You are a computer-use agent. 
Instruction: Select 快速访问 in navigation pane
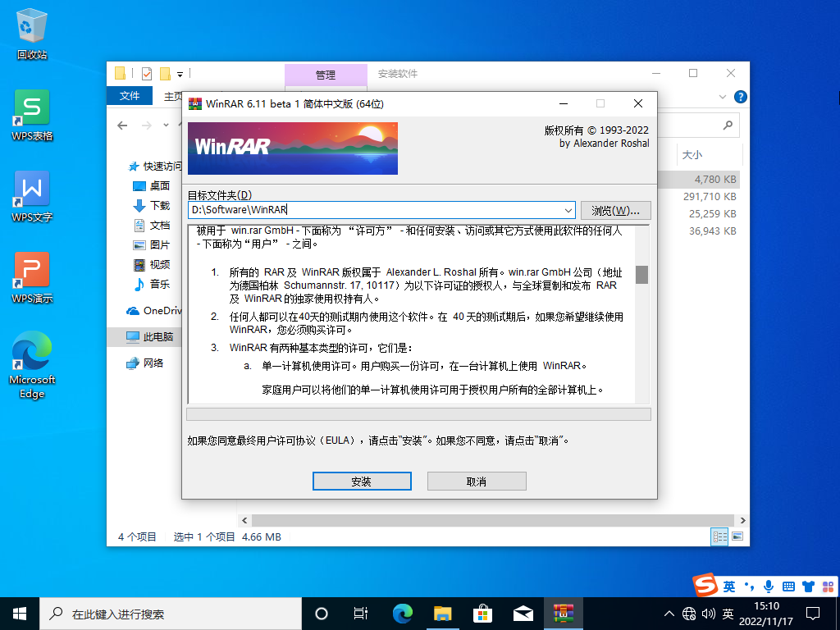pyautogui.click(x=155, y=166)
